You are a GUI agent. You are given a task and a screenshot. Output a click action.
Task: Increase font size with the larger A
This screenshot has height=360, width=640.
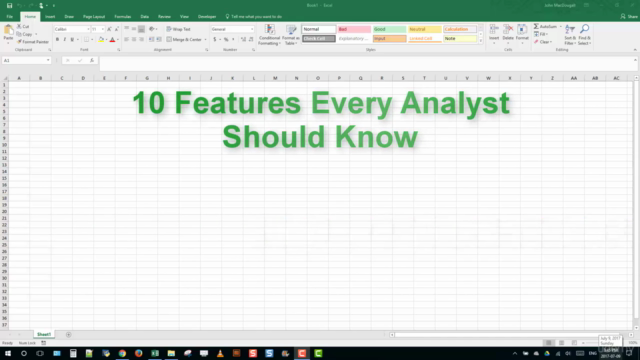point(109,29)
